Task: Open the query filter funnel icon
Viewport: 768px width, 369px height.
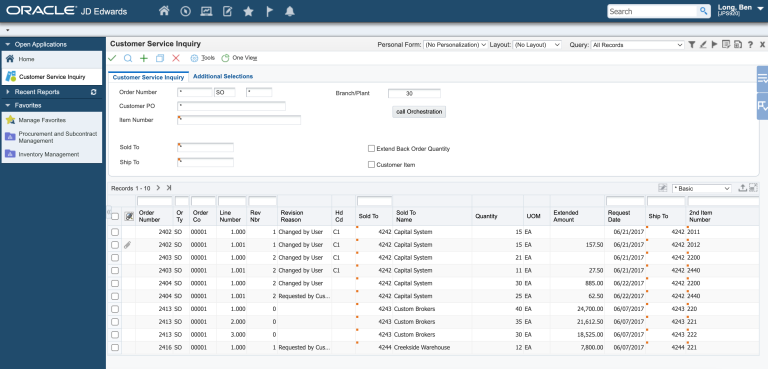Action: point(692,45)
